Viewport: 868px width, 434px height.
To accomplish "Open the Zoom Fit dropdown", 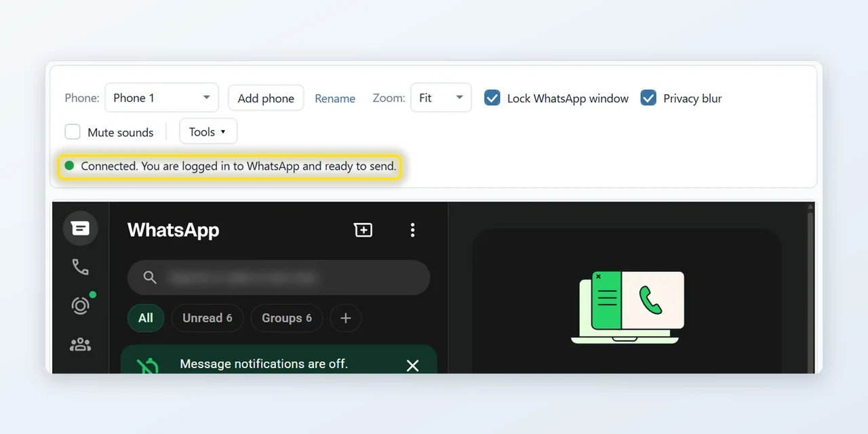I will coord(441,98).
